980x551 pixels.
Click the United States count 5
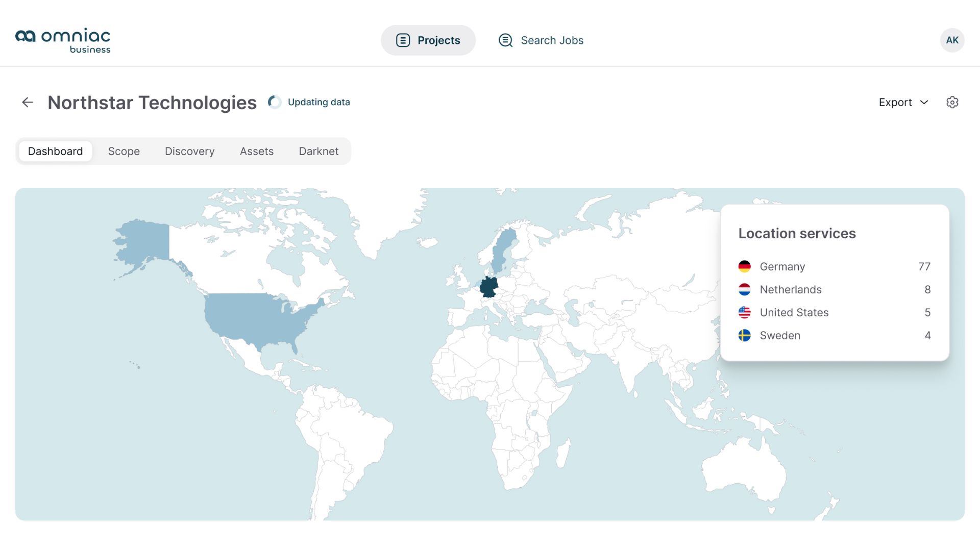pos(927,312)
